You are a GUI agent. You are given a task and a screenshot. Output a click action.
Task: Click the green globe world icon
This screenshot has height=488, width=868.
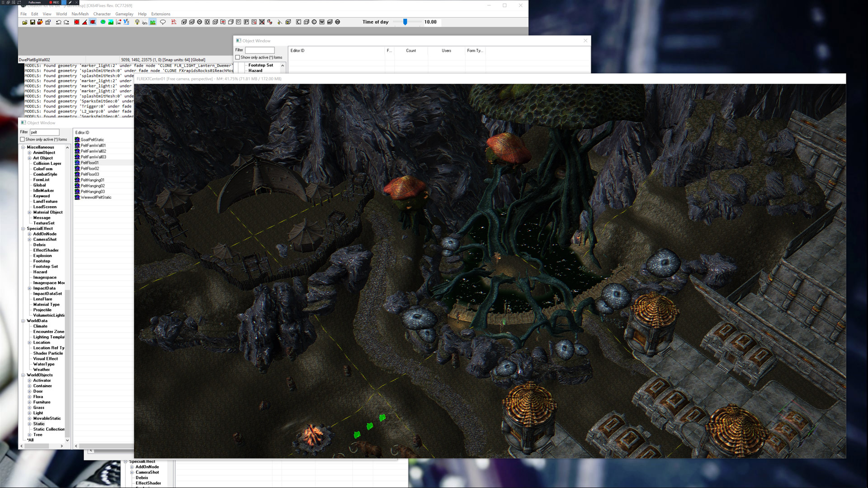point(103,22)
